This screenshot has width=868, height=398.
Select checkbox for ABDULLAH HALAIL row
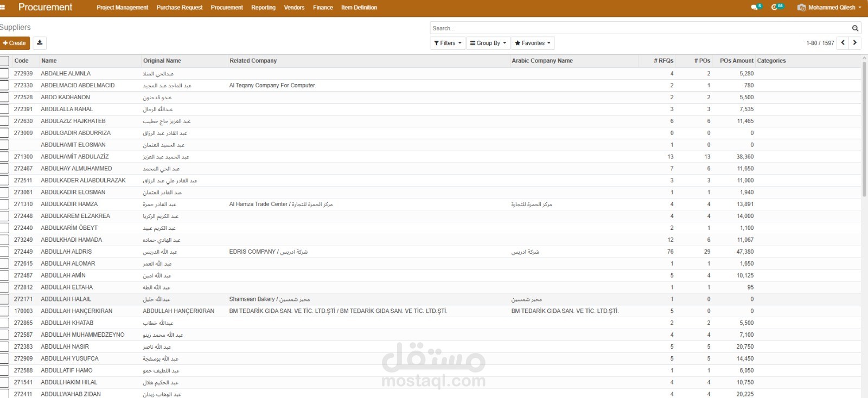click(x=4, y=299)
